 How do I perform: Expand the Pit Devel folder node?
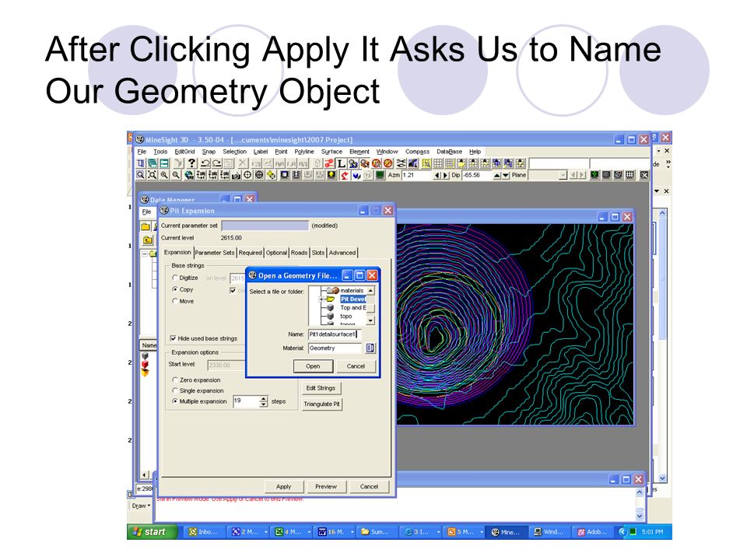321,299
